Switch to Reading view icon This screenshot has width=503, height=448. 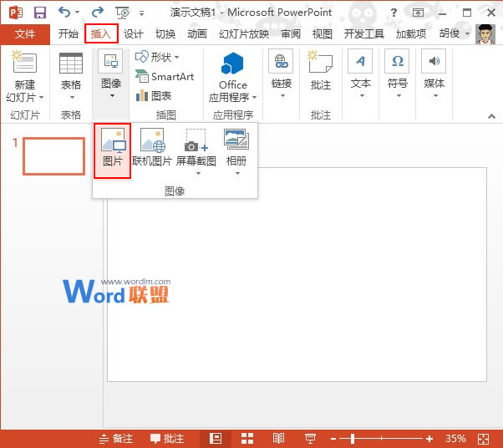(278, 438)
